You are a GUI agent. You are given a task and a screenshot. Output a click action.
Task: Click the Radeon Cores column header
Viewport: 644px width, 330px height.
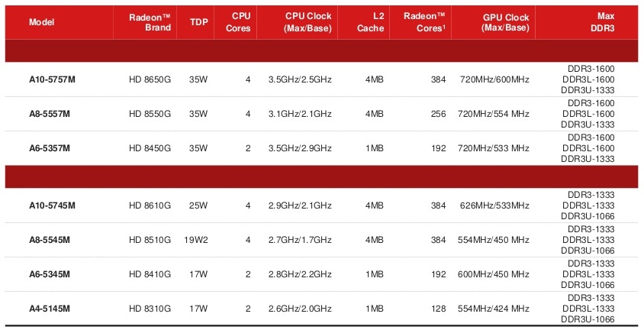point(424,22)
